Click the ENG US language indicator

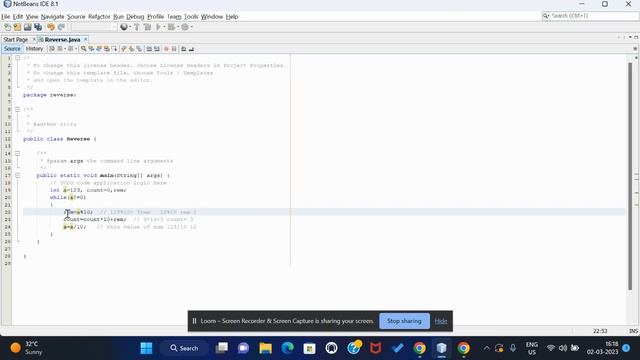[531, 348]
